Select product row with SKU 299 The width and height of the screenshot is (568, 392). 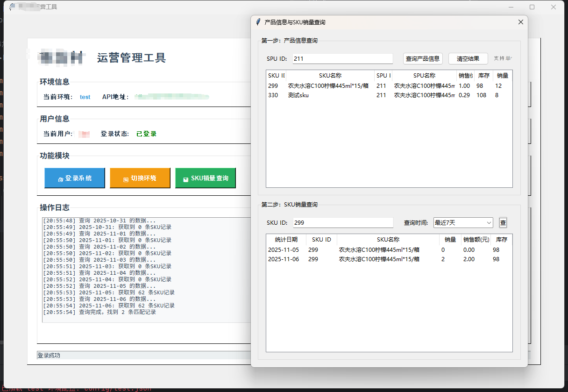pos(389,86)
